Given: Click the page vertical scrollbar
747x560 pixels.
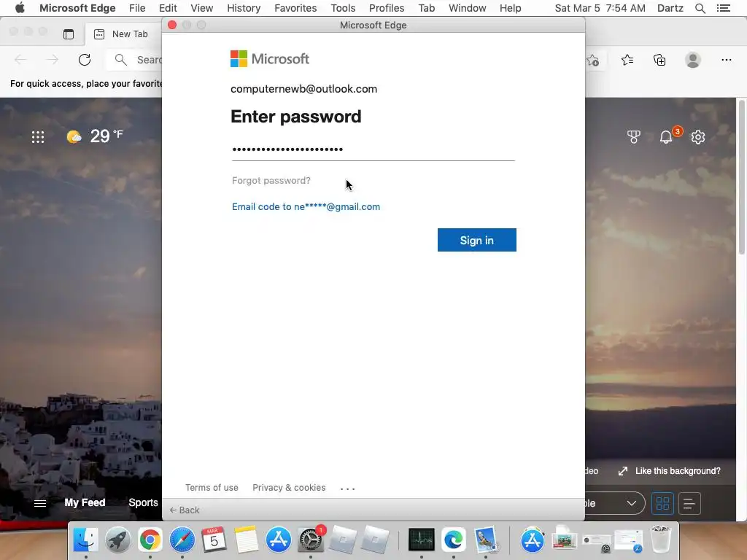Looking at the screenshot, I should [x=742, y=177].
